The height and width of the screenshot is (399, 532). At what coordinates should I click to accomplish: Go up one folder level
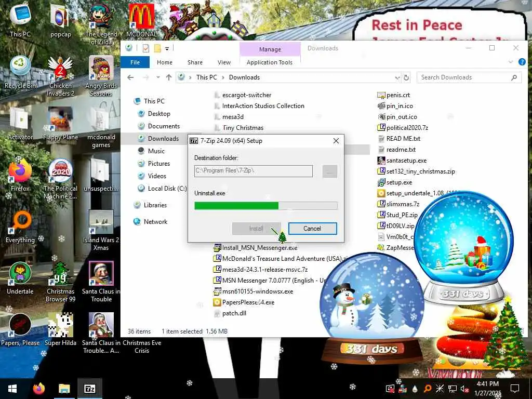click(169, 77)
